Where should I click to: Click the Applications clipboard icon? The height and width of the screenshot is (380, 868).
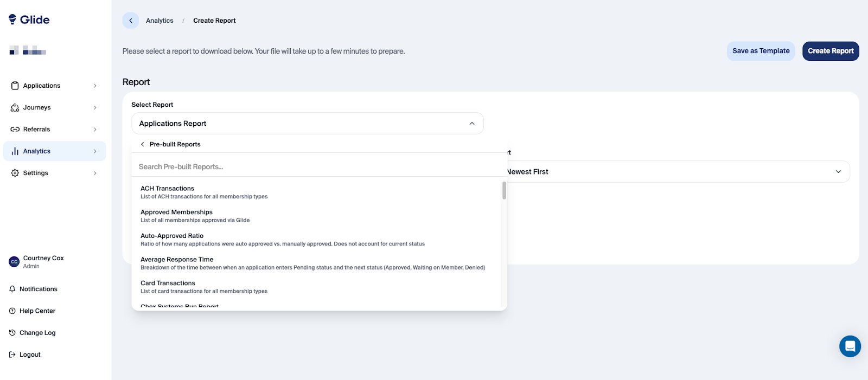(x=15, y=86)
